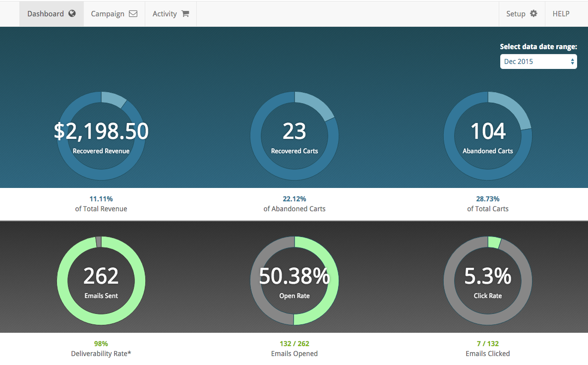
Task: Open the Activity tab
Action: coord(171,14)
